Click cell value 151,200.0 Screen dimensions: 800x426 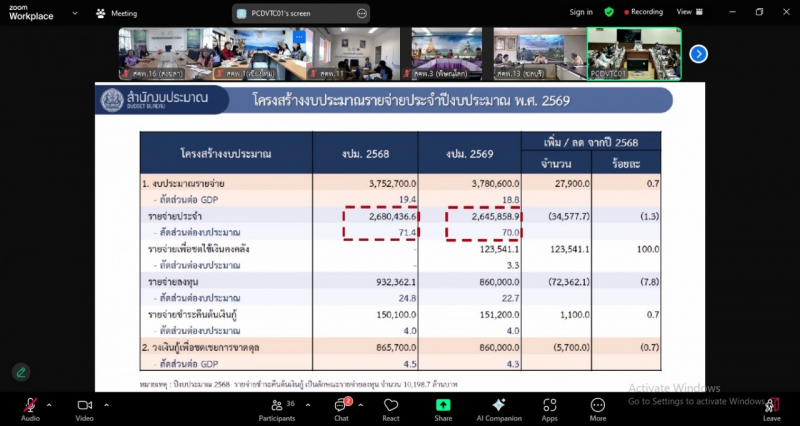click(x=498, y=315)
